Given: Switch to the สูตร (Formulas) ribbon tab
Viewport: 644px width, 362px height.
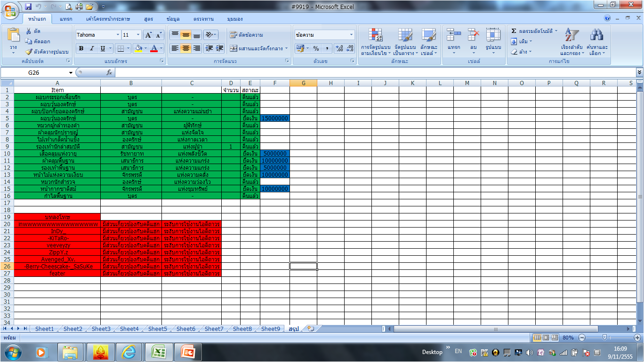Looking at the screenshot, I should tap(149, 19).
